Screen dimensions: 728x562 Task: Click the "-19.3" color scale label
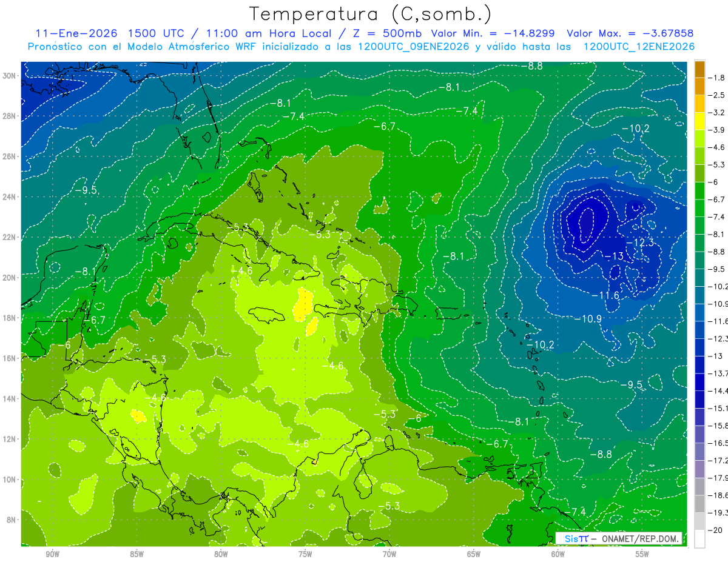(718, 513)
